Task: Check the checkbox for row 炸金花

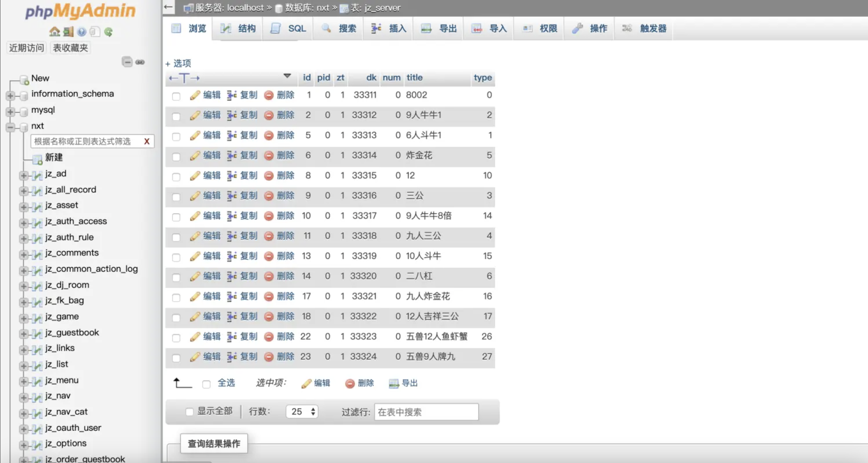Action: (x=176, y=157)
